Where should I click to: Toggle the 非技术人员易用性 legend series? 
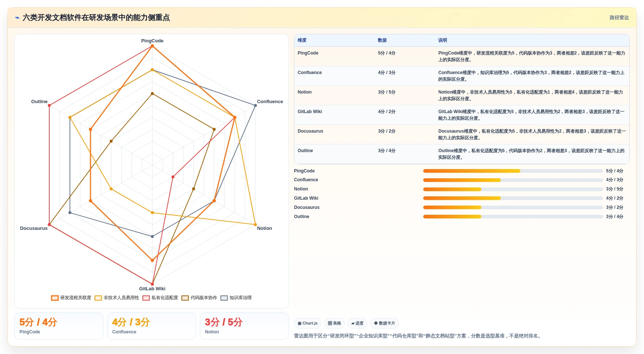pyautogui.click(x=117, y=298)
